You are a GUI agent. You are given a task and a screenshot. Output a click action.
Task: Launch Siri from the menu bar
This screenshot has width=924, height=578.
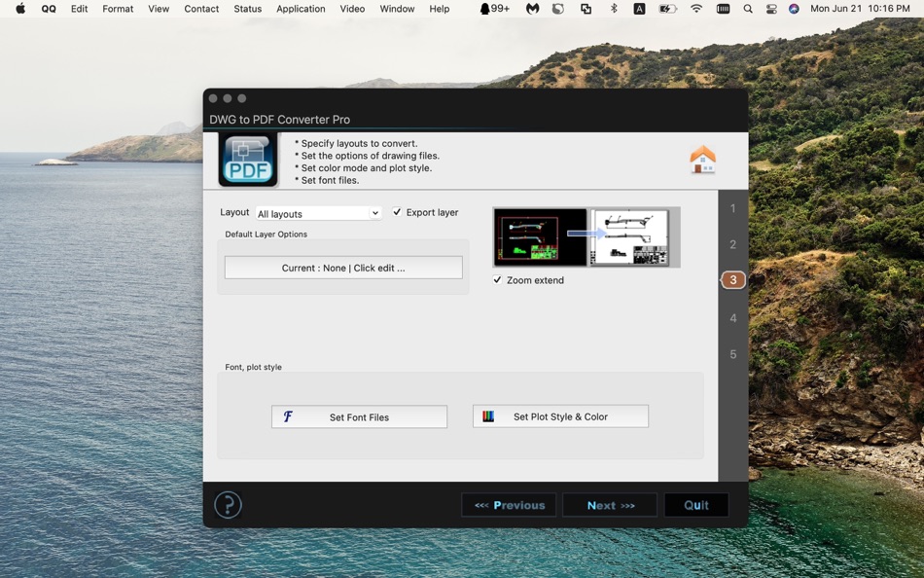tap(794, 8)
